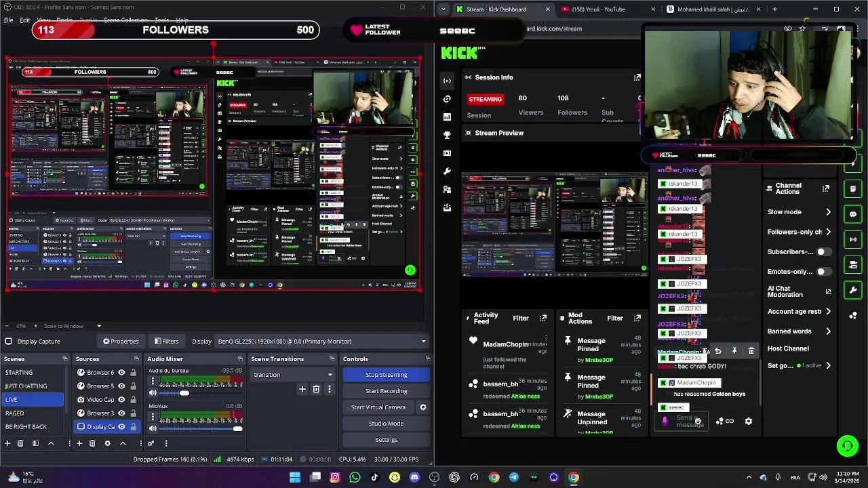
Task: Open Kick sidebar link icon
Action: (x=447, y=99)
